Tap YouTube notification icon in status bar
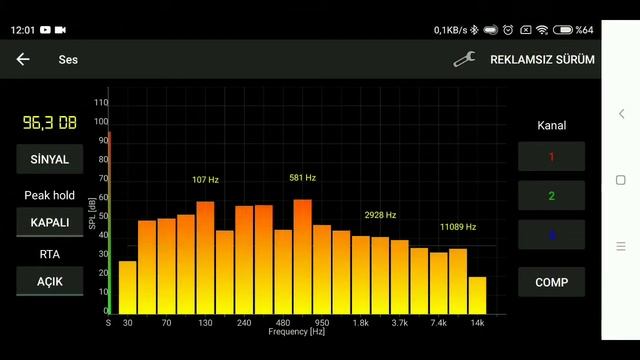Viewport: 640px width, 360px height. point(45,30)
